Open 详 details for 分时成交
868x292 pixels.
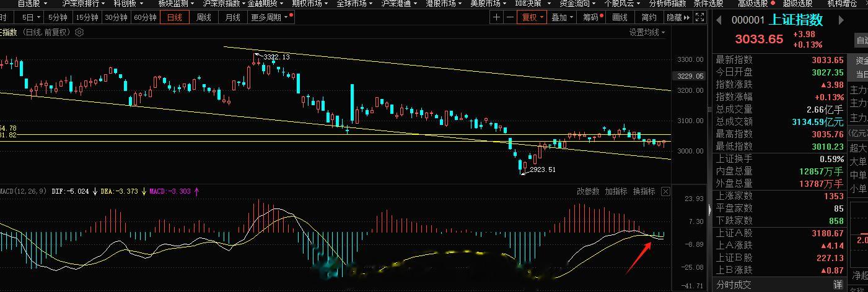tap(838, 285)
